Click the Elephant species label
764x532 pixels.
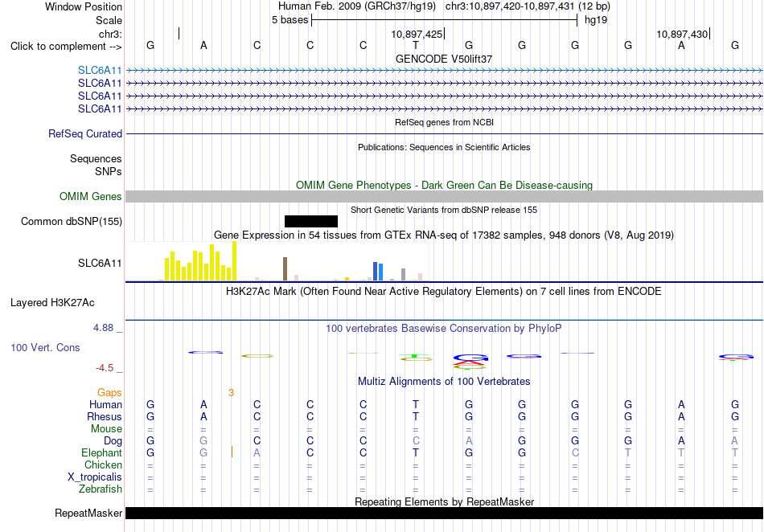point(101,453)
